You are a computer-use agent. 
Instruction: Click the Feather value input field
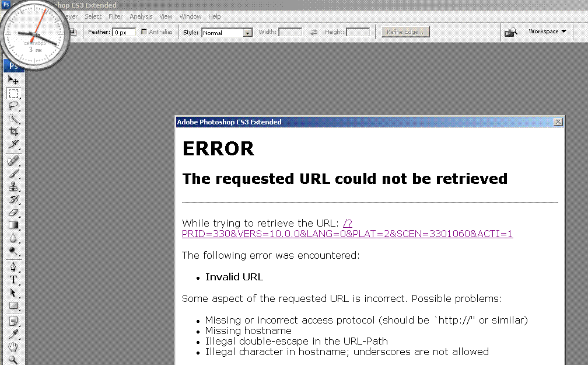coord(124,32)
